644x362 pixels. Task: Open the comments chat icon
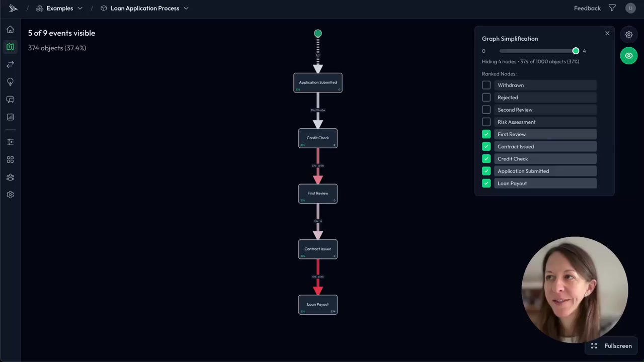[10, 99]
